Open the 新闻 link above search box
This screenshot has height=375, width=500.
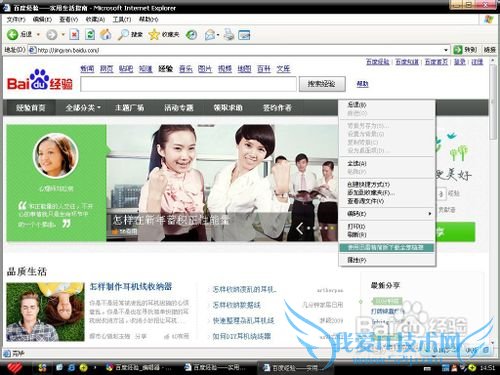coord(87,69)
